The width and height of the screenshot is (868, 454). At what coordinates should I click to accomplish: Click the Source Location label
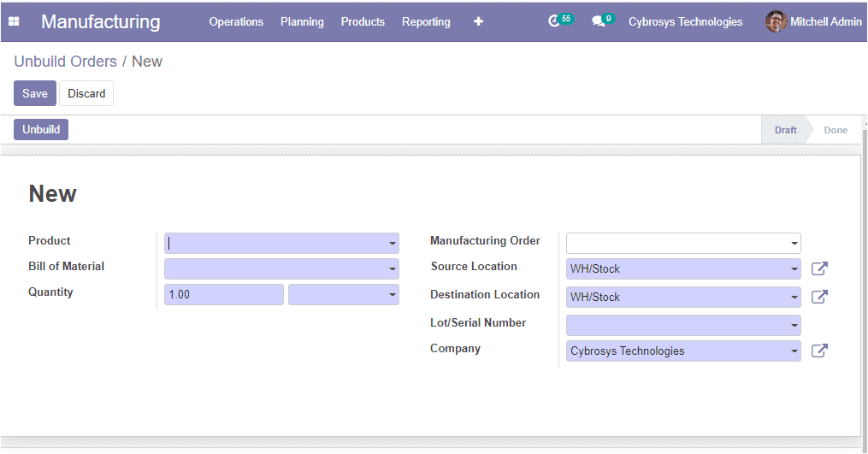pos(474,266)
